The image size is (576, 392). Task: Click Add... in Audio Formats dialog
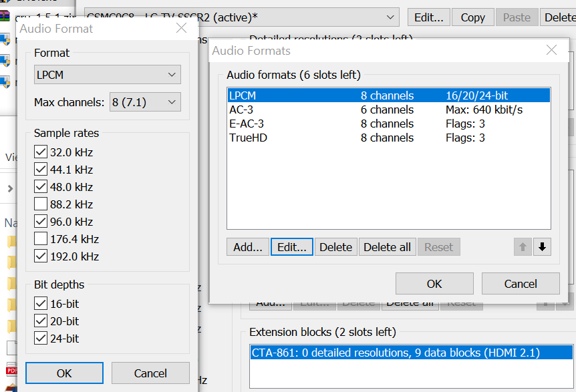(248, 247)
